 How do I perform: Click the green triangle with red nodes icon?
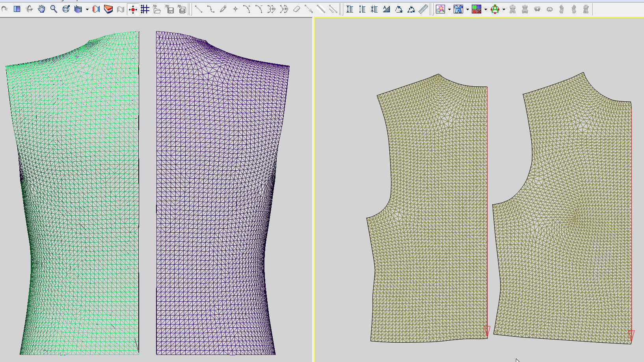495,9
